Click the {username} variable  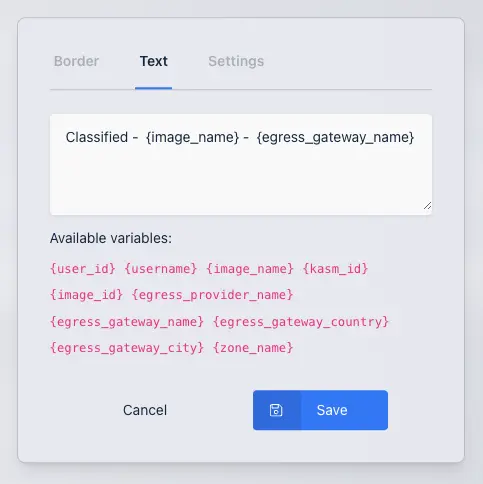(x=161, y=269)
